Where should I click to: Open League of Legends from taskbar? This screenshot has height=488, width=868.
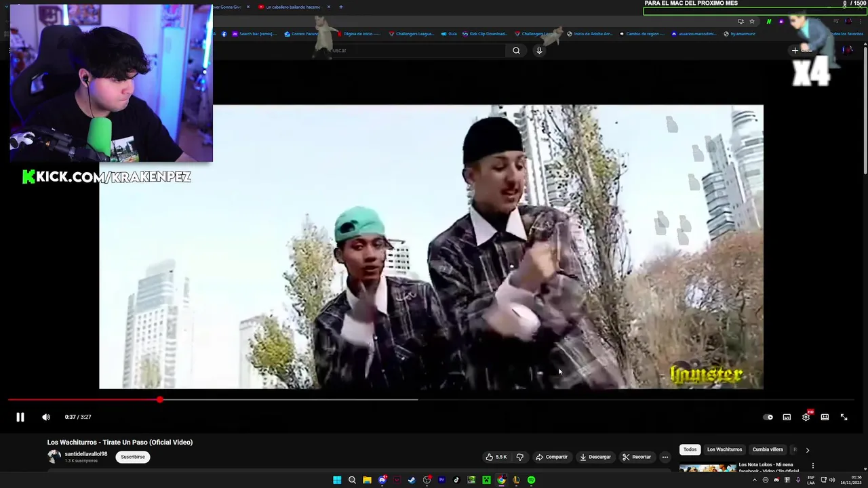tap(516, 480)
